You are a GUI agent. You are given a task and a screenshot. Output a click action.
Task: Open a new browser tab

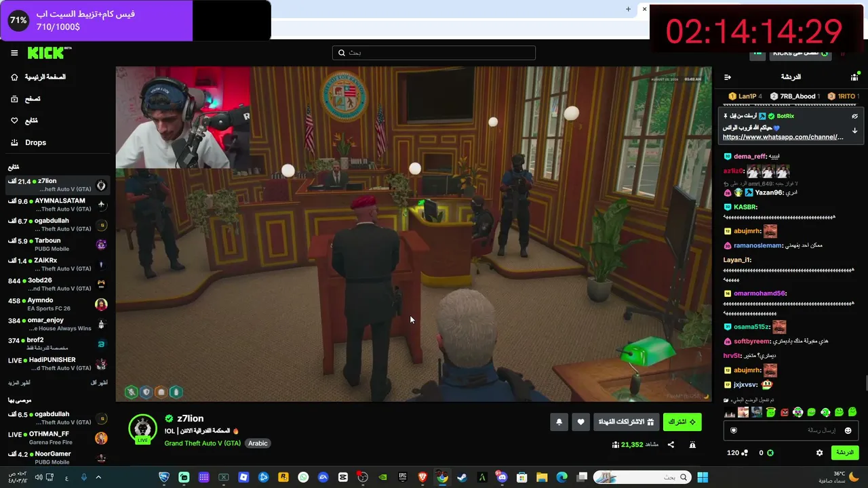tap(628, 9)
